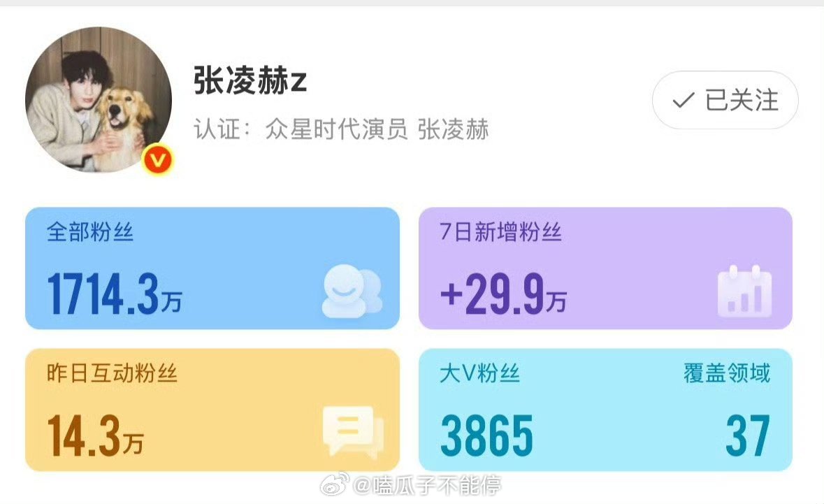Click the 大V粉丝 count 3865
The width and height of the screenshot is (824, 504).
485,435
